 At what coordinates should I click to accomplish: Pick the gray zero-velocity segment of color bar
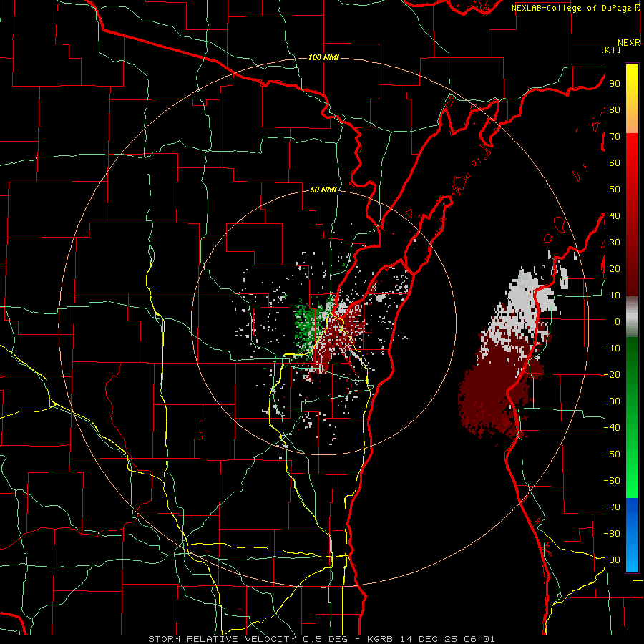tap(632, 317)
